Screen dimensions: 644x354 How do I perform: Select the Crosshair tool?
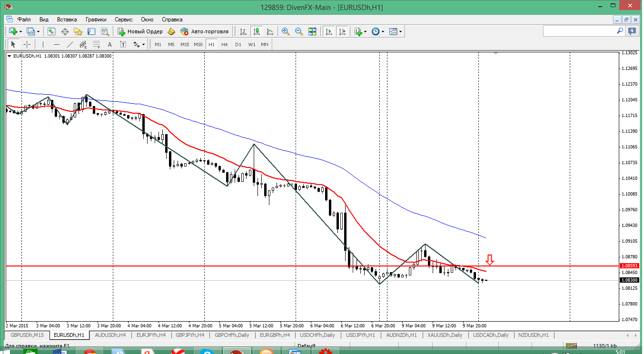click(x=27, y=44)
